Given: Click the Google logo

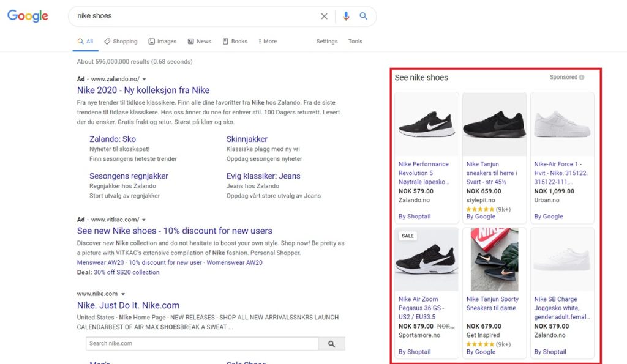Looking at the screenshot, I should 28,16.
